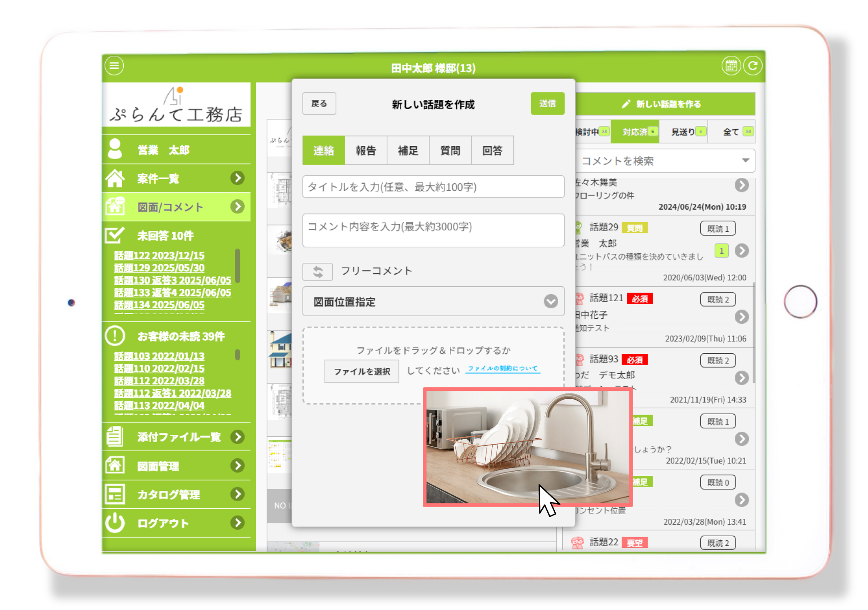
Task: Click the document icon beside 添付ファイル一覧
Action: point(115,436)
